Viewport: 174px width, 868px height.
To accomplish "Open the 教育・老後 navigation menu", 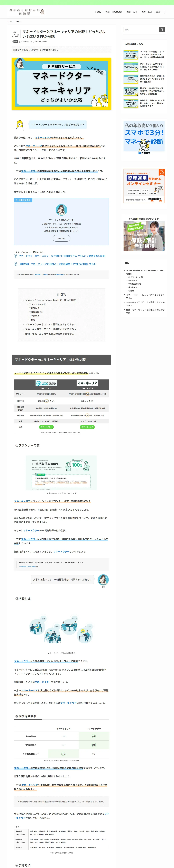I will [x=146, y=12].
